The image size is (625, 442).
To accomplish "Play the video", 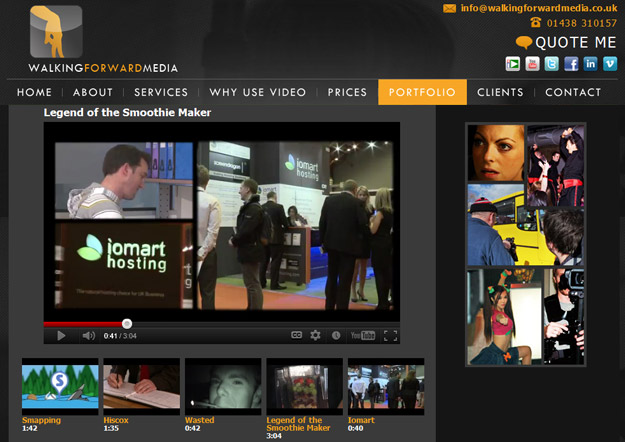I will pos(61,336).
